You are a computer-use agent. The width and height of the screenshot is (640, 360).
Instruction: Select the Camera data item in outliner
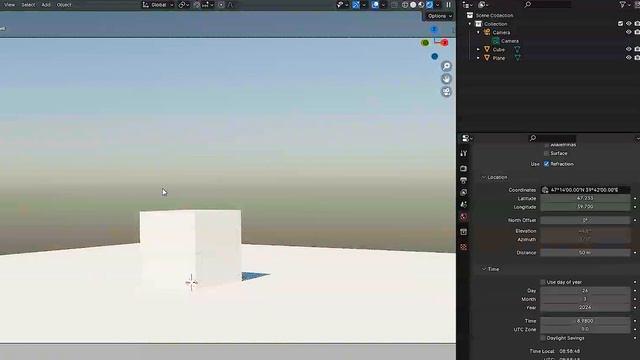tap(510, 41)
